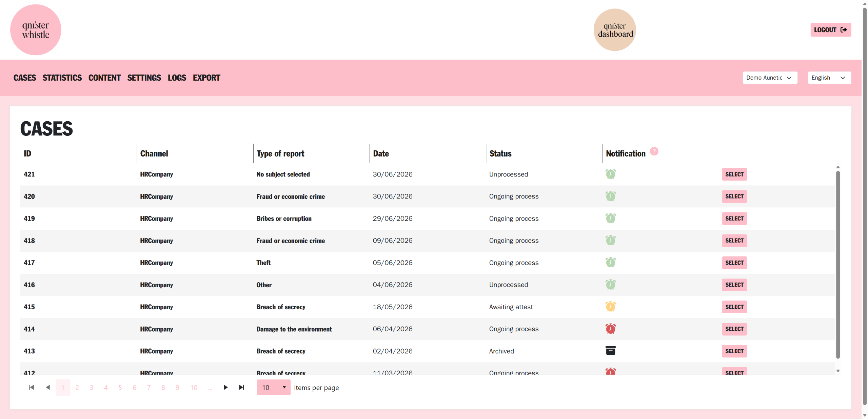Open the CONTENT menu item
Screen dimensions: 868x419
tap(104, 78)
